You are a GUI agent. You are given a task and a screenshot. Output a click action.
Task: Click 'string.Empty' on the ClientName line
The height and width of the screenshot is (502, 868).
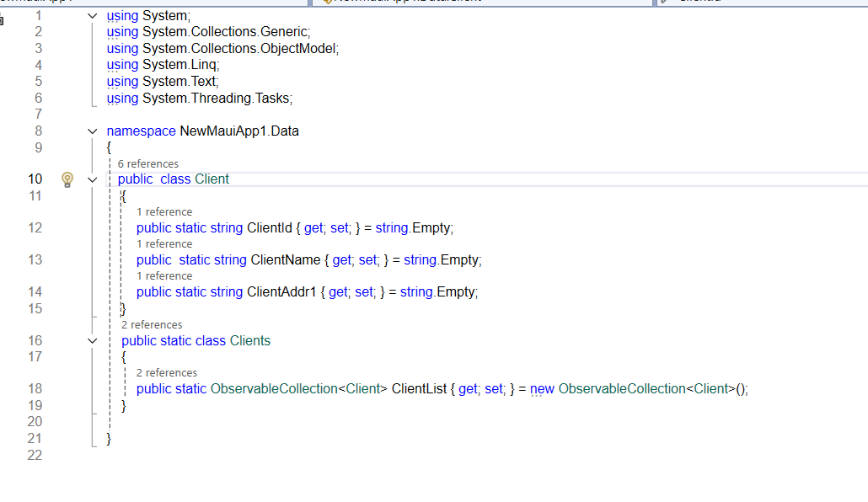pyautogui.click(x=442, y=260)
